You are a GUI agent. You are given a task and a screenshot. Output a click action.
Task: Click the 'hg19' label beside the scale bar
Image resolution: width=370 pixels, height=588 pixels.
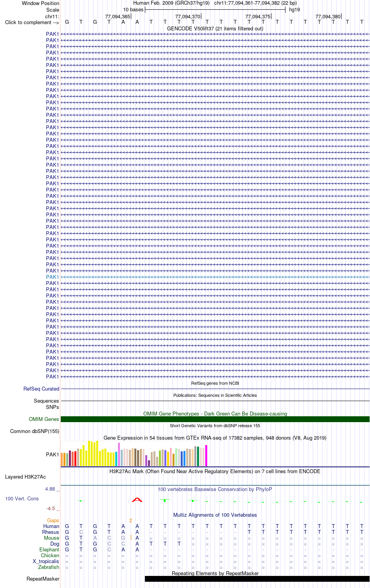tap(294, 10)
